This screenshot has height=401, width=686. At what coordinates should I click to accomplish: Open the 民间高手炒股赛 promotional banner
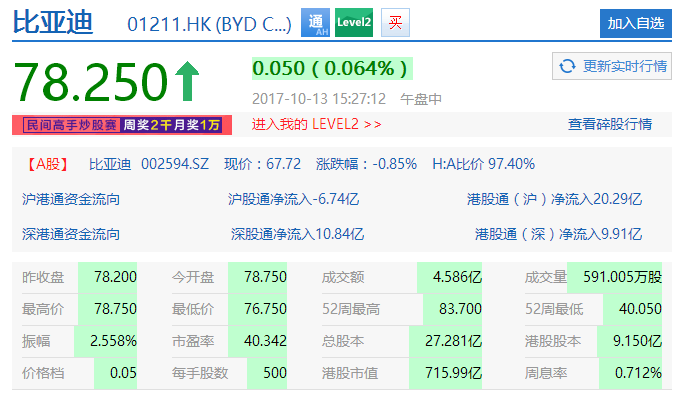122,125
